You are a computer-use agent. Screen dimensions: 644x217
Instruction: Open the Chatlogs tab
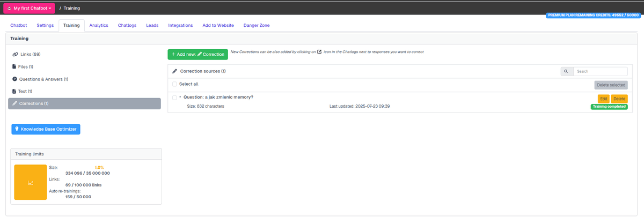tap(127, 25)
